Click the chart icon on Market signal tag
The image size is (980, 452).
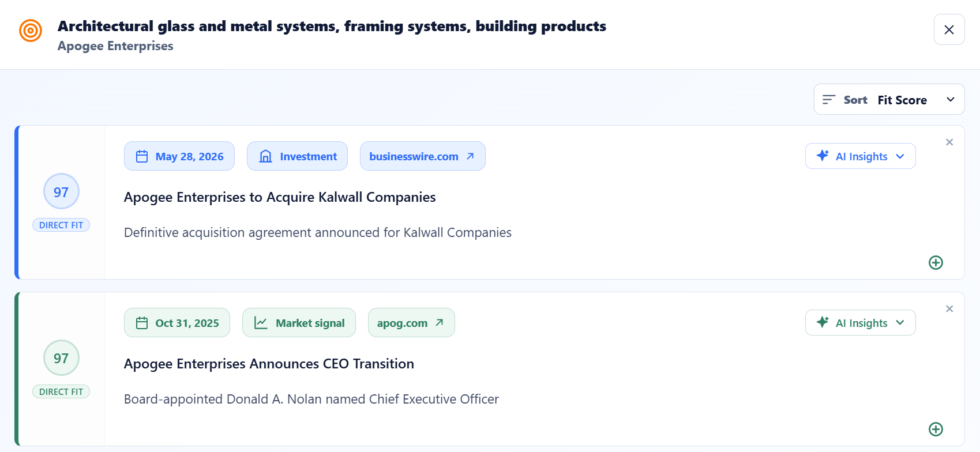pyautogui.click(x=261, y=323)
